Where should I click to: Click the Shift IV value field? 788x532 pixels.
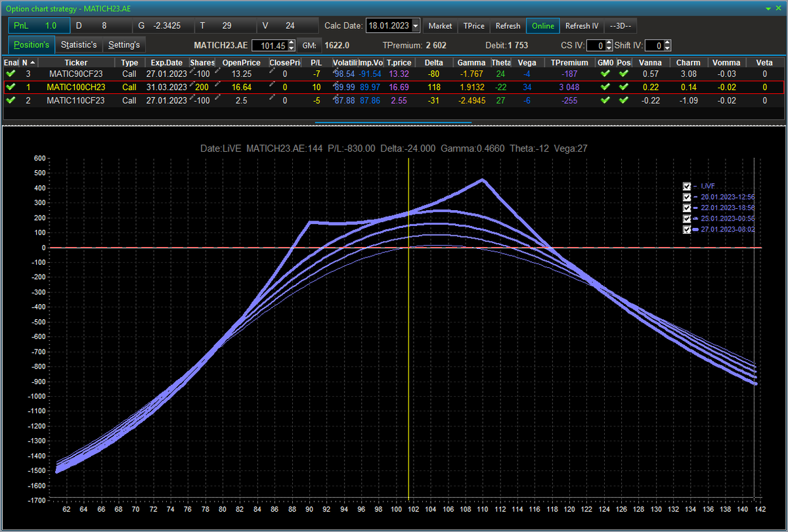[x=654, y=45]
